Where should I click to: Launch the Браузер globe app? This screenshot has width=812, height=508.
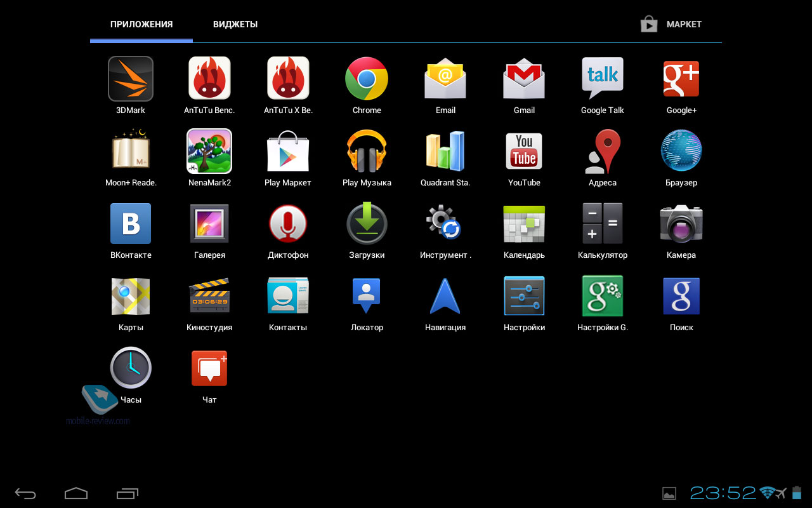click(x=681, y=150)
